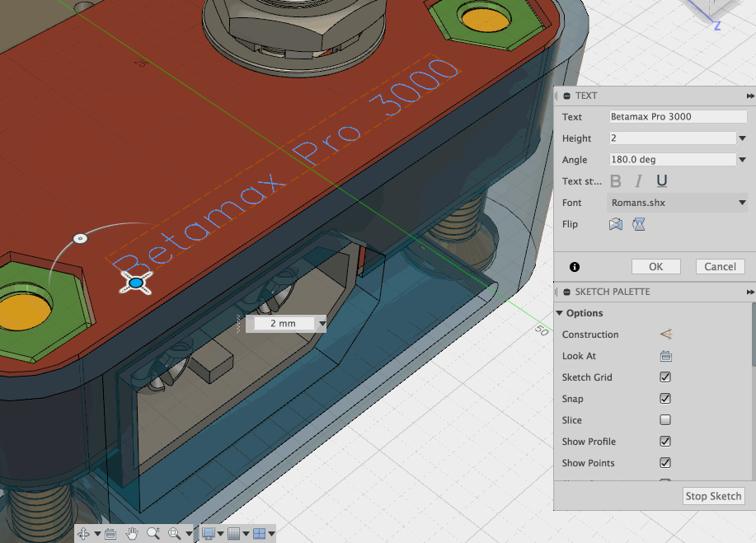Collapse the Options section in Sketch Palette
Viewport: 756px width, 543px height.
pyautogui.click(x=561, y=313)
